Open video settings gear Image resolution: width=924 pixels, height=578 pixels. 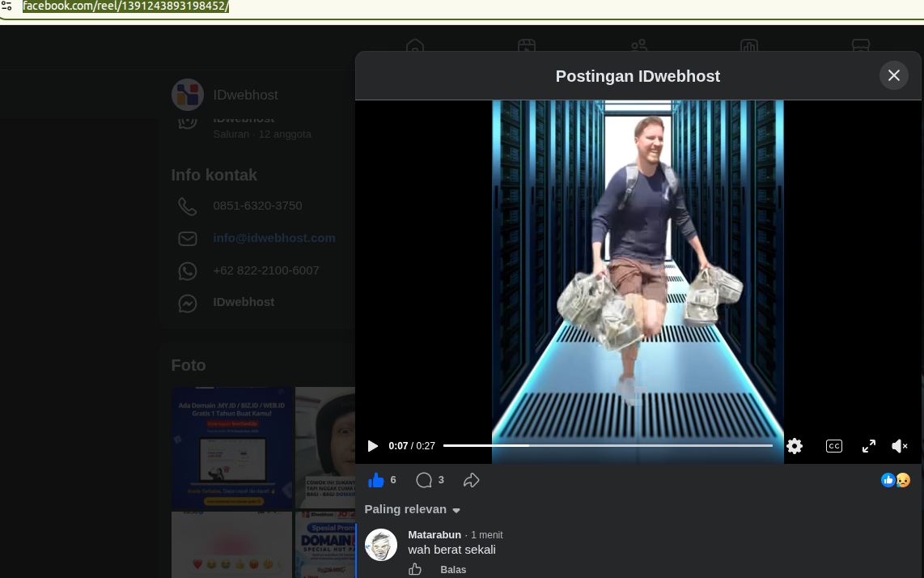[x=795, y=446]
